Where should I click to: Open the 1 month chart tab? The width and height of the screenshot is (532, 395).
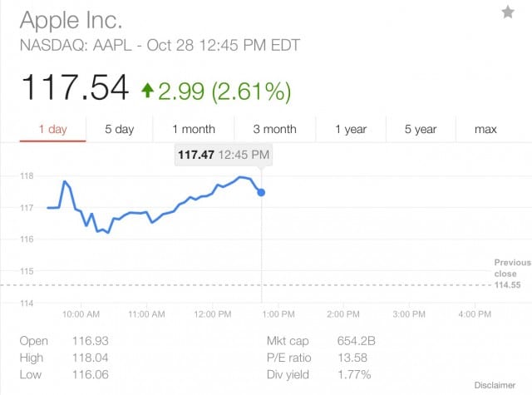tap(194, 129)
